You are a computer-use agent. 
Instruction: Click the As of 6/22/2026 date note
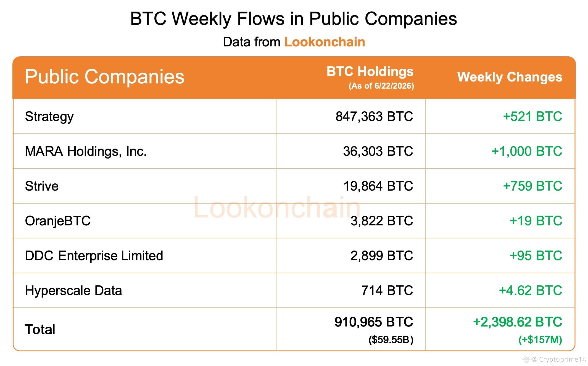[381, 86]
